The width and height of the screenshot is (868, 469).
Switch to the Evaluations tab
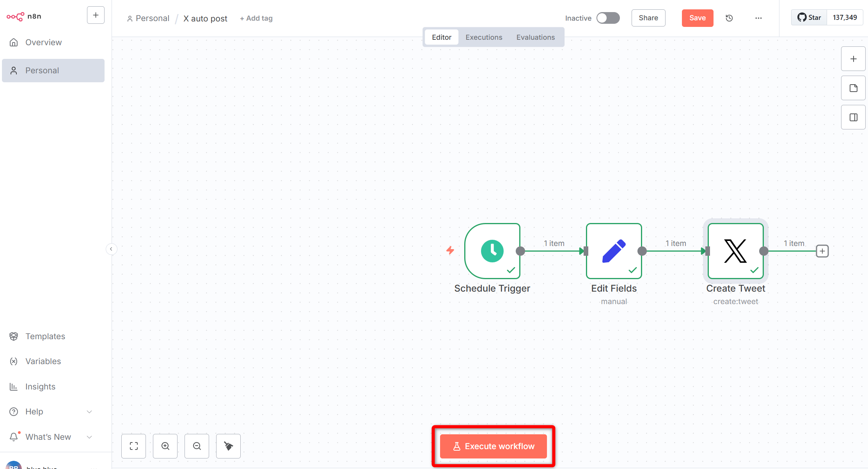click(x=535, y=37)
